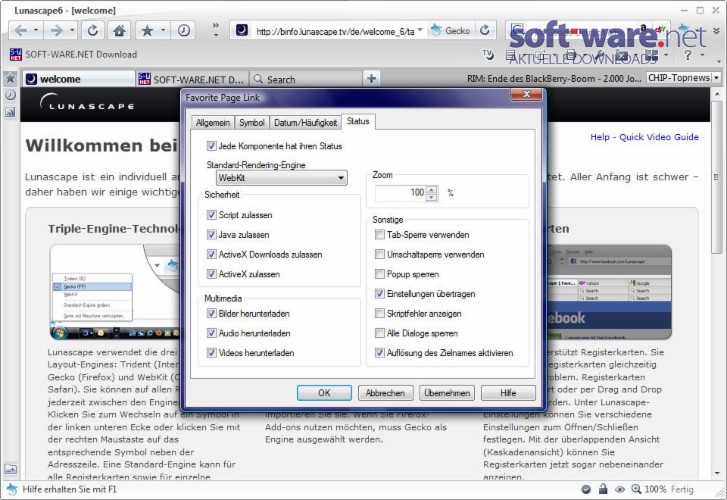
Task: Switch engine via the Gecko button
Action: pyautogui.click(x=451, y=31)
